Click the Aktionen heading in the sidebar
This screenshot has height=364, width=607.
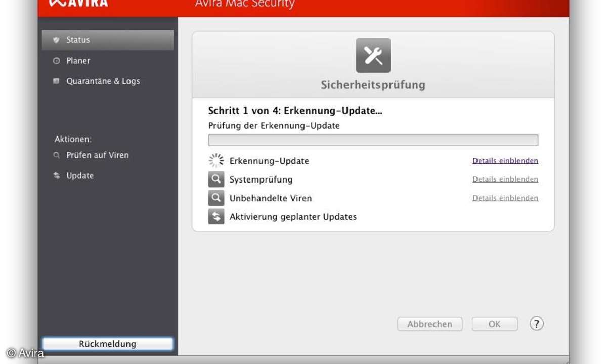(73, 139)
